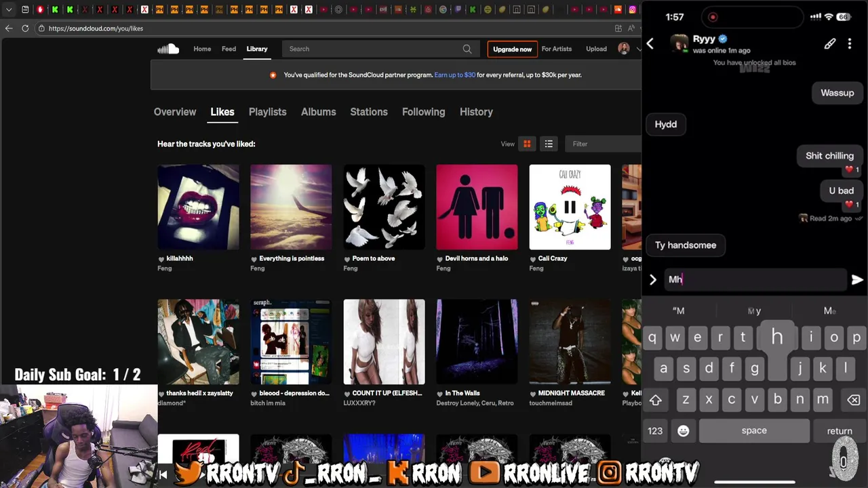Tap the 123 numbers key
The width and height of the screenshot is (868, 488).
point(655,431)
